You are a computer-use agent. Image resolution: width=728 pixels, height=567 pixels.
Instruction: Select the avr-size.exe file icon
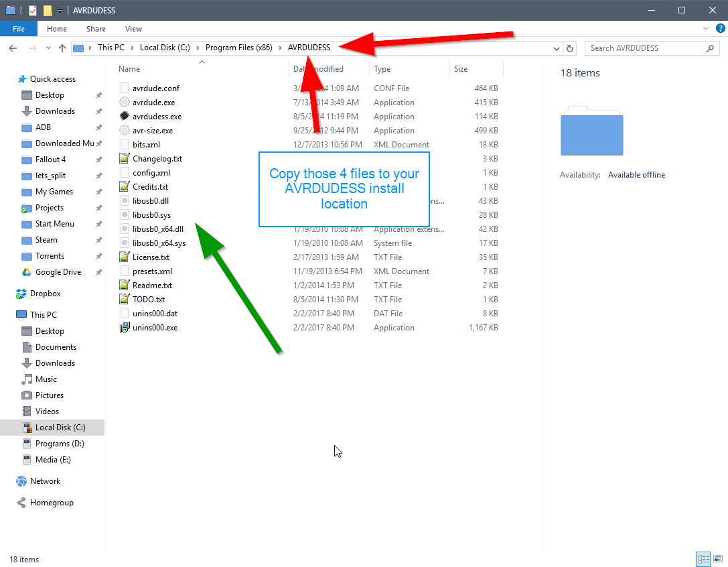click(x=124, y=130)
